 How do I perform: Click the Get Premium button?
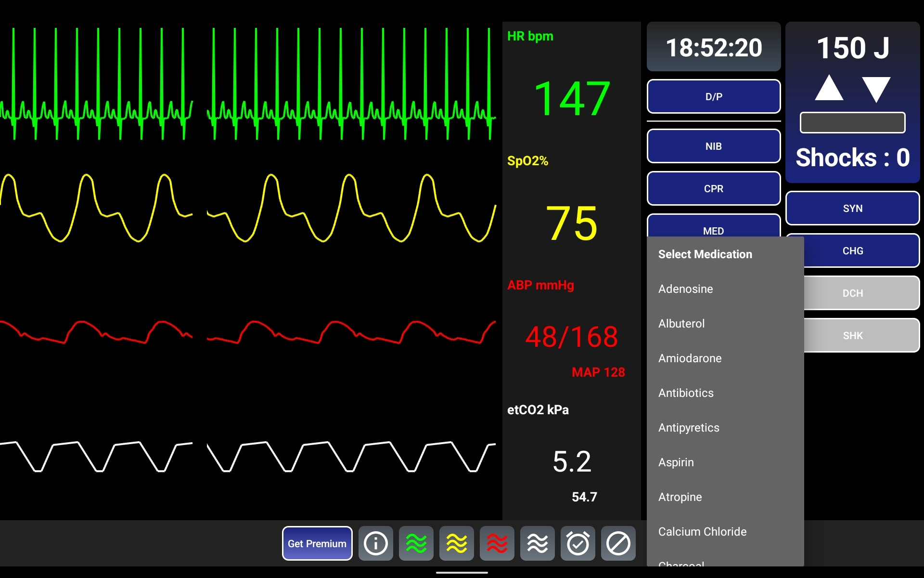tap(317, 543)
